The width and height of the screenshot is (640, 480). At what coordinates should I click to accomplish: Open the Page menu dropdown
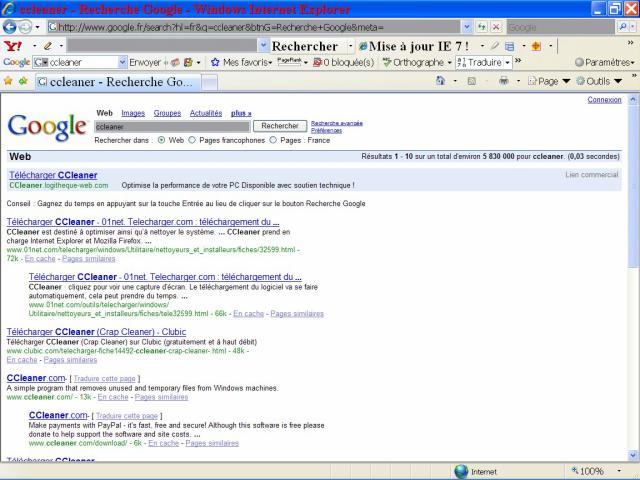(566, 81)
